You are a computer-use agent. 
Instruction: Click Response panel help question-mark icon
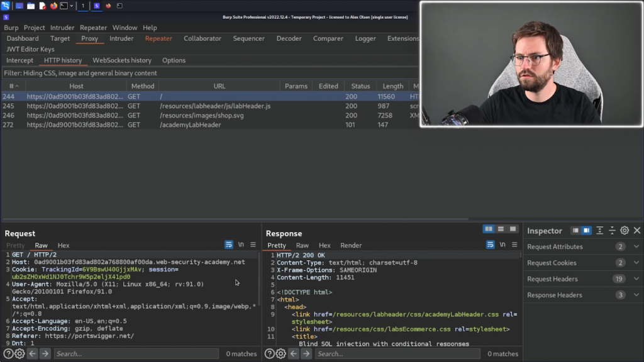pos(269,354)
